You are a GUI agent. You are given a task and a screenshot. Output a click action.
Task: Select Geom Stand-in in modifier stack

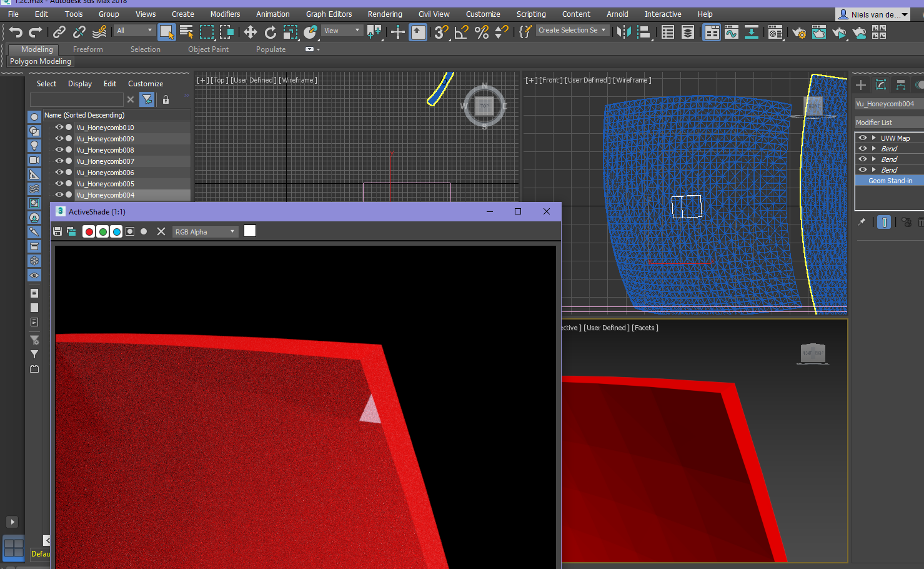pyautogui.click(x=890, y=181)
